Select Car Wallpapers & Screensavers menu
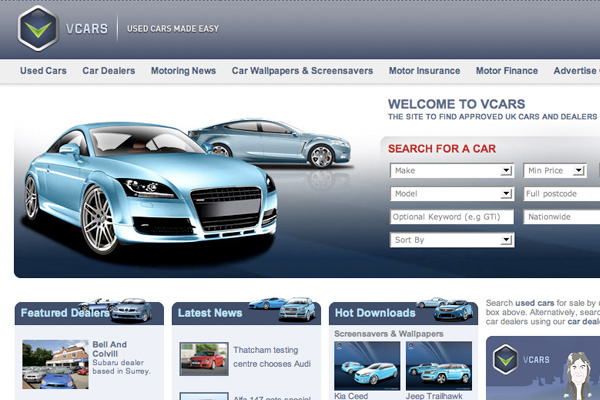The image size is (600, 400). [302, 71]
